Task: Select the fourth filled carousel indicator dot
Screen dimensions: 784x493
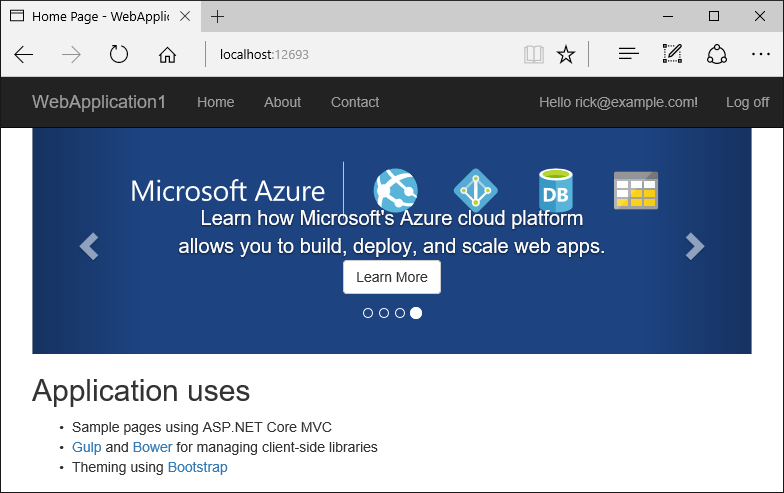Action: tap(416, 313)
